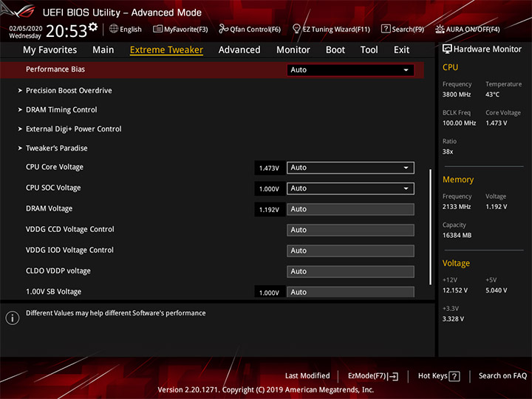The height and width of the screenshot is (399, 532).
Task: Click the 3.328 V reading
Action: click(453, 319)
